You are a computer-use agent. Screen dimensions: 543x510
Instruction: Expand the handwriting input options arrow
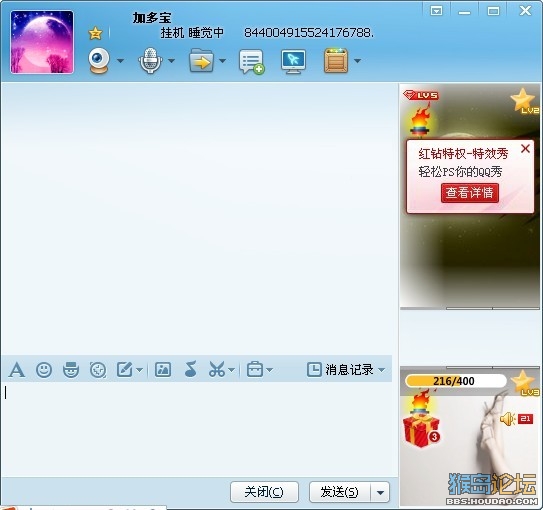(139, 370)
